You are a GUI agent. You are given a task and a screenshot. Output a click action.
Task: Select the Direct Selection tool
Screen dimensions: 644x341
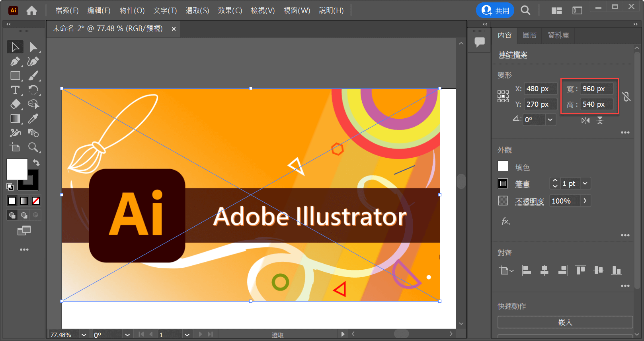(33, 47)
